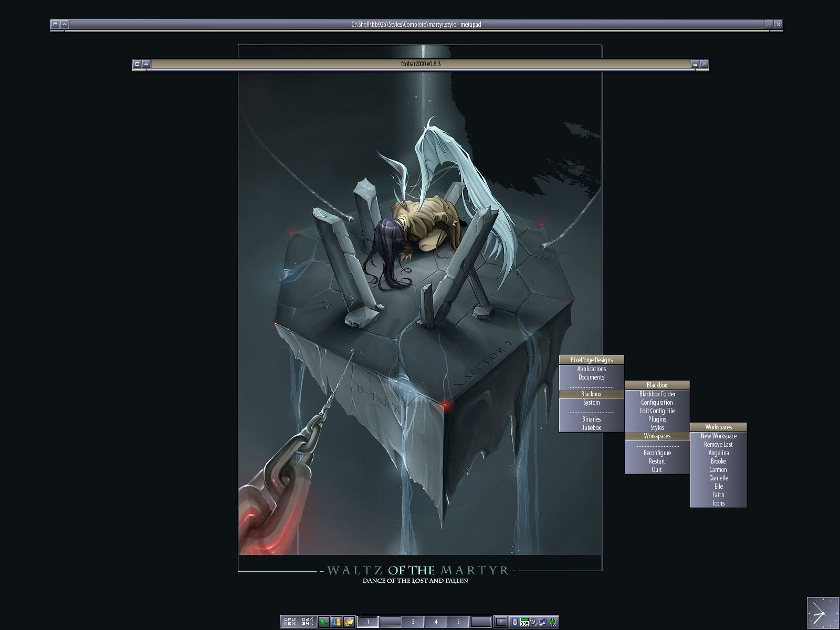Switch to workspace 5 in the toolbar
Screen dimensions: 840x630
point(458,622)
